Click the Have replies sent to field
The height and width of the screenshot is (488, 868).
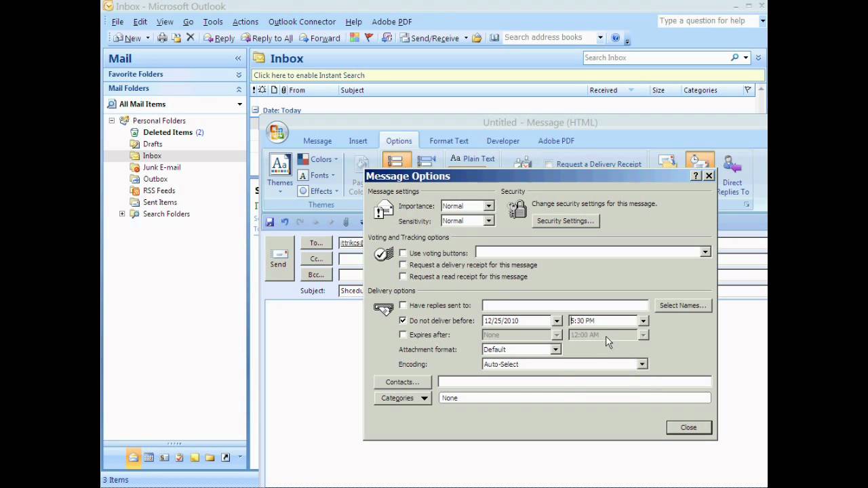(565, 306)
